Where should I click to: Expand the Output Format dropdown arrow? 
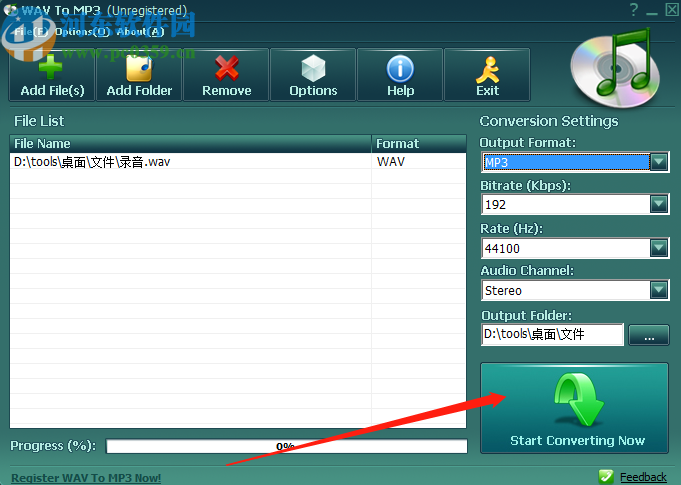659,162
